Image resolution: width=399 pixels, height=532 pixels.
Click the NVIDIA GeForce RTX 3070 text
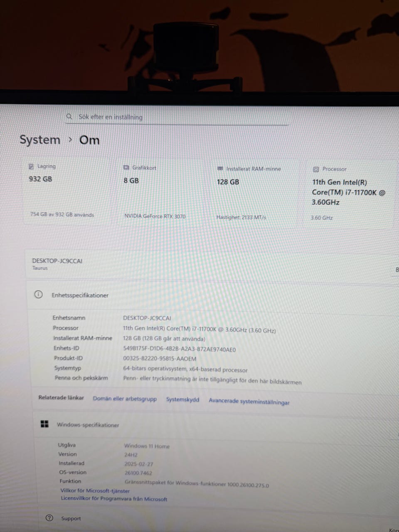[155, 216]
